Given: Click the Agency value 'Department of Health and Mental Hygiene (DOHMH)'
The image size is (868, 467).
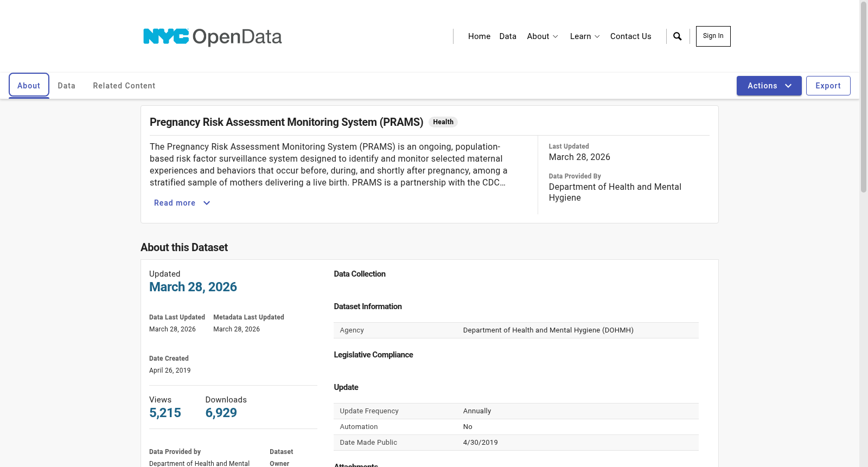Looking at the screenshot, I should click(x=548, y=330).
